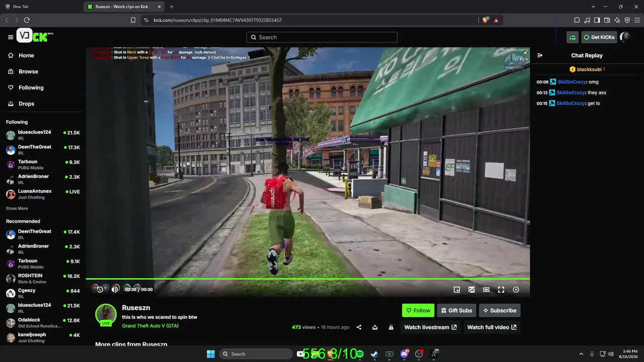Screen dimensions: 644x362
Task: Open the Brave VPN shield icon
Action: click(x=627, y=20)
